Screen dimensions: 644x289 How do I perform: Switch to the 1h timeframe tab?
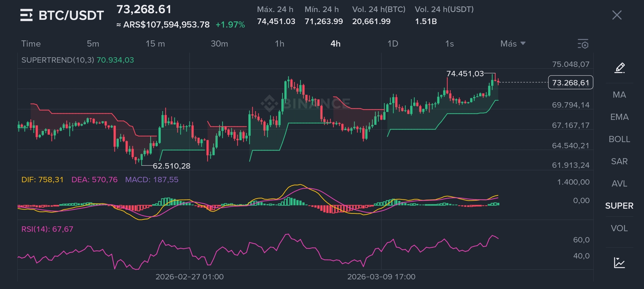click(279, 44)
